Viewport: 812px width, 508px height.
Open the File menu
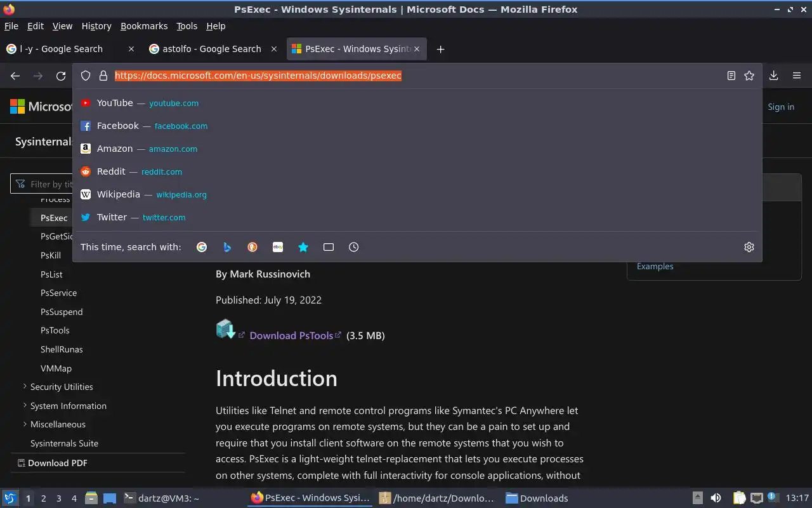[x=11, y=26]
